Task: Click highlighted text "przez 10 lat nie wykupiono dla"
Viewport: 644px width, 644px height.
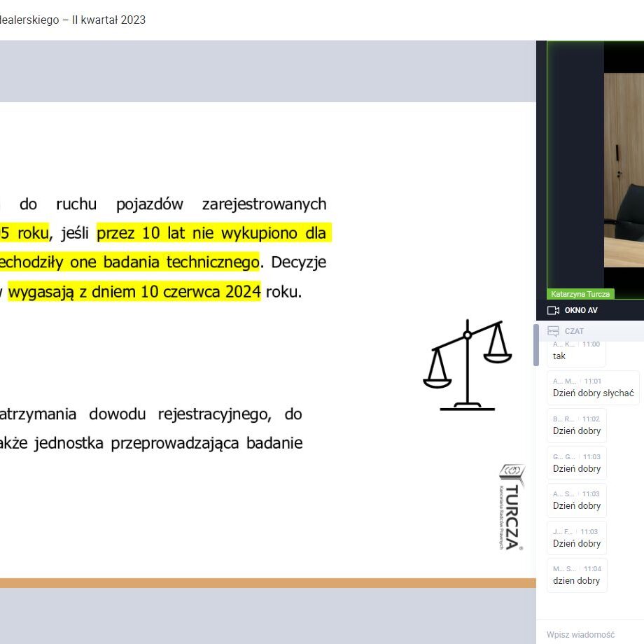Action: (x=213, y=233)
